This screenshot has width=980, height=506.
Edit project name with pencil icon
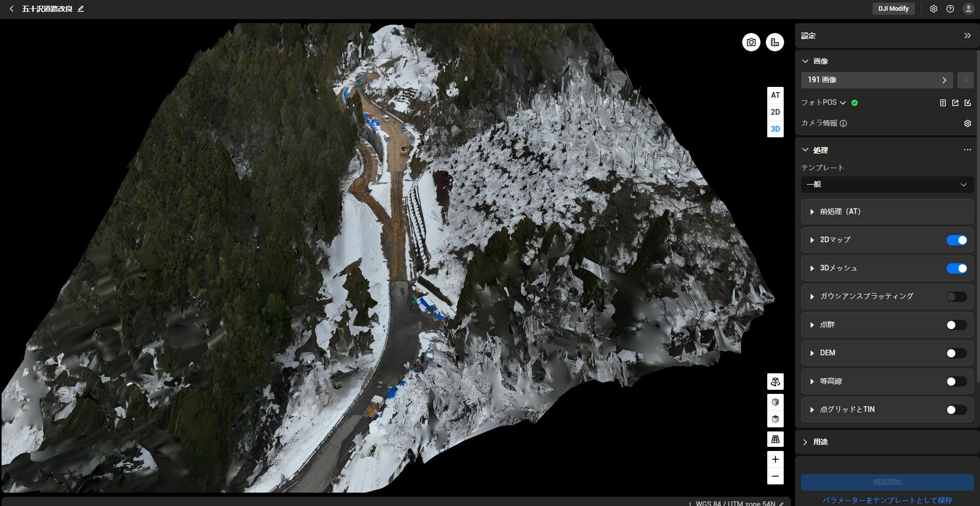click(x=81, y=9)
